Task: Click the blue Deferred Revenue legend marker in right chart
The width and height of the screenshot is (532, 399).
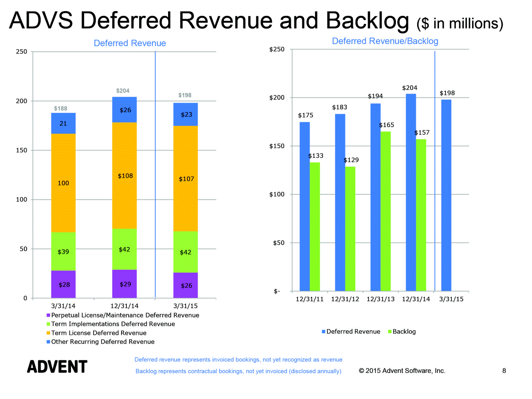Action: click(324, 332)
